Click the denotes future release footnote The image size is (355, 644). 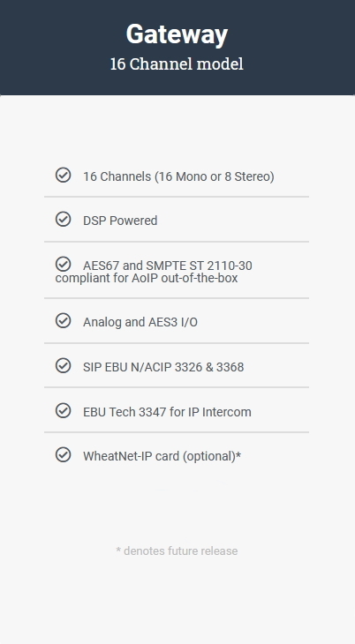[180, 550]
